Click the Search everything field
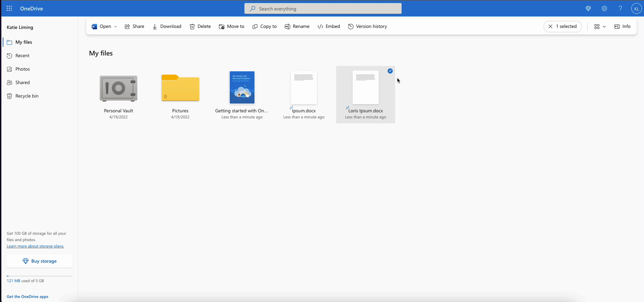This screenshot has width=644, height=302. (323, 9)
